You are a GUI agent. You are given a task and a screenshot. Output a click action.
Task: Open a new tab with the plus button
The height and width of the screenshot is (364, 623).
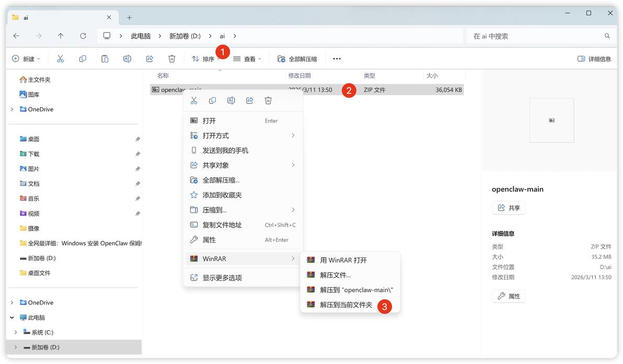coord(129,17)
